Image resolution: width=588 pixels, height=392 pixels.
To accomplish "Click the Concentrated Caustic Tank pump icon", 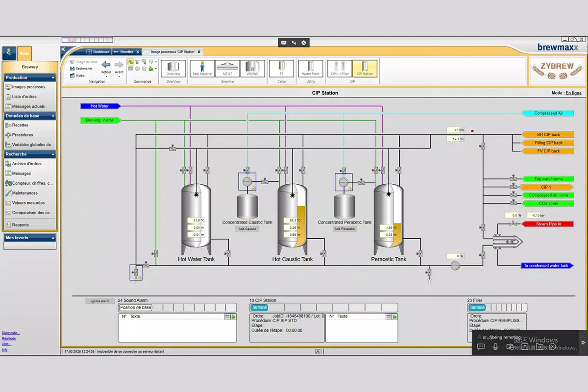I will pos(247,181).
